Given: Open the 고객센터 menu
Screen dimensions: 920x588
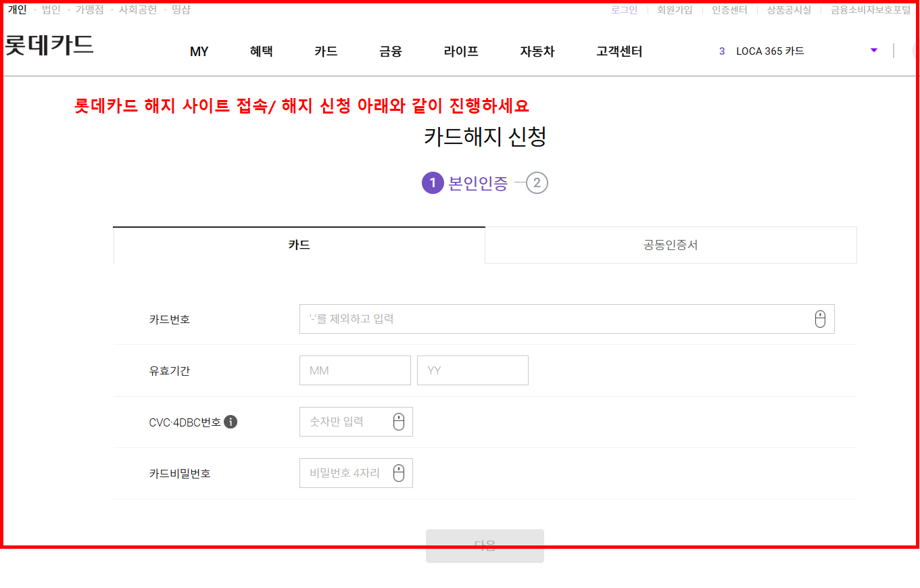Looking at the screenshot, I should pyautogui.click(x=619, y=51).
